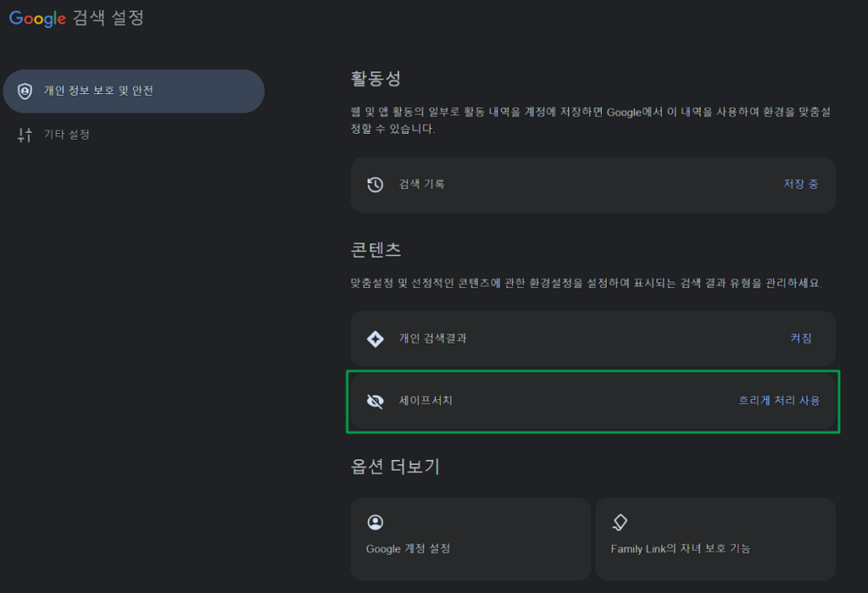Select 개인 정보 보호 및 안전 menu item
Image resolution: width=868 pixels, height=593 pixels.
(x=133, y=91)
